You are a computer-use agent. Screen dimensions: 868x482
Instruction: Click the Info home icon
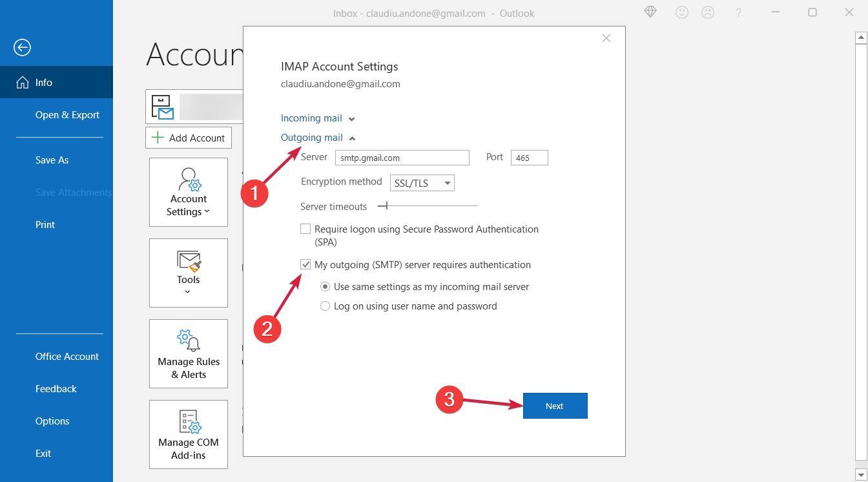(23, 82)
